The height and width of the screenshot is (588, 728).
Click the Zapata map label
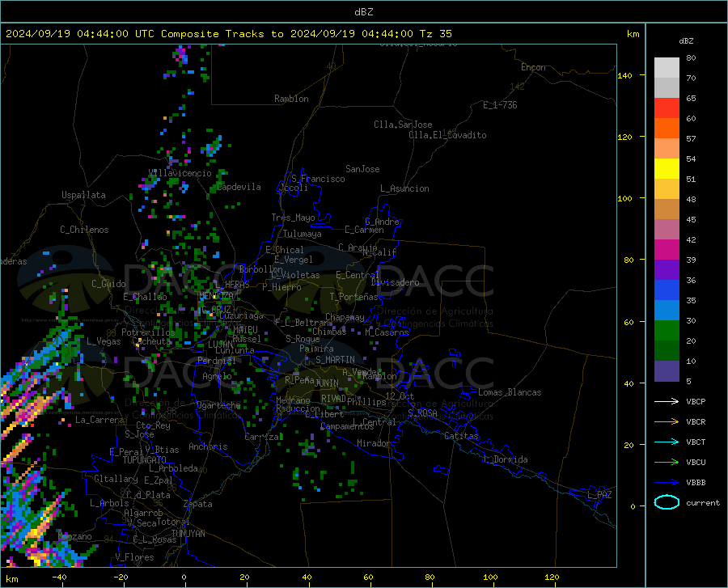[x=198, y=504]
